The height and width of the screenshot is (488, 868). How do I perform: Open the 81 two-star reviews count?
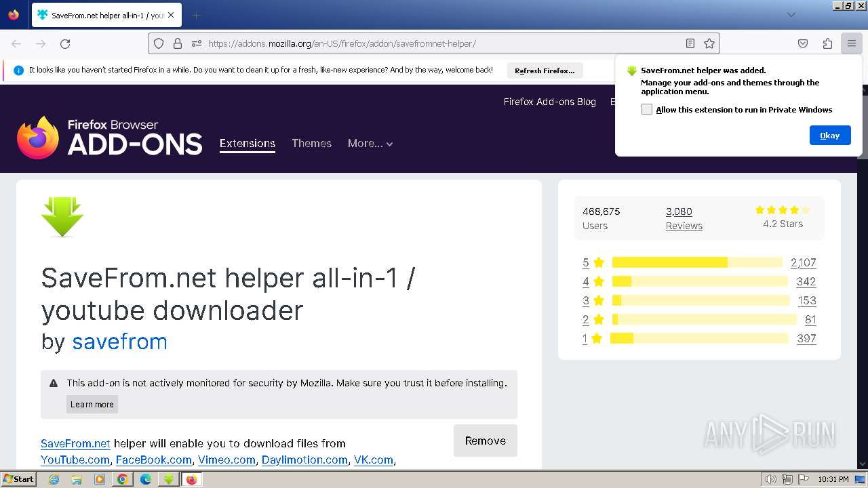[810, 319]
